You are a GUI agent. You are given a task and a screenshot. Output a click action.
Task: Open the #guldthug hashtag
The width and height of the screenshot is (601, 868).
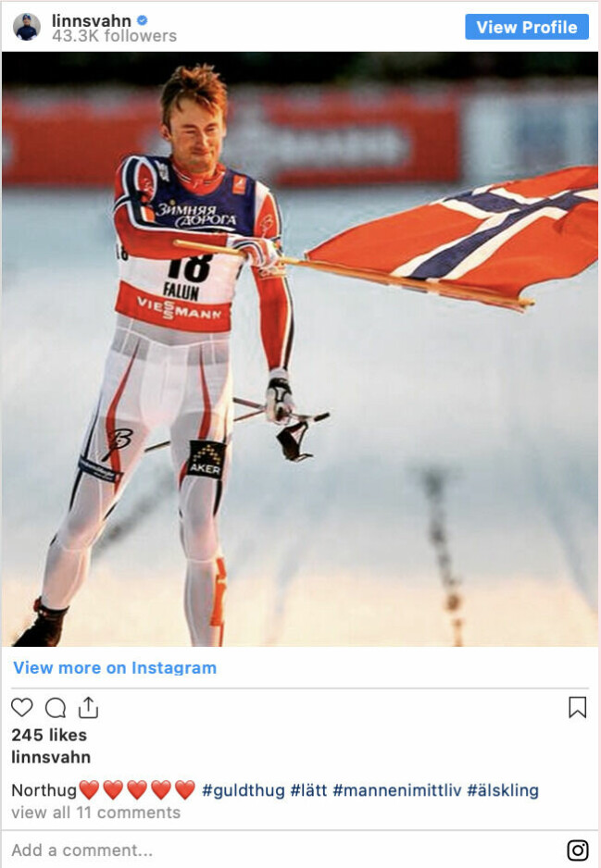[x=244, y=790]
